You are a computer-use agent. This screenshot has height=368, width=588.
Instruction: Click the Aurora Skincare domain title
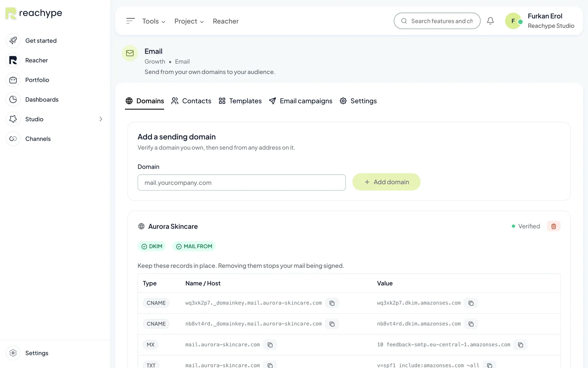[173, 227]
